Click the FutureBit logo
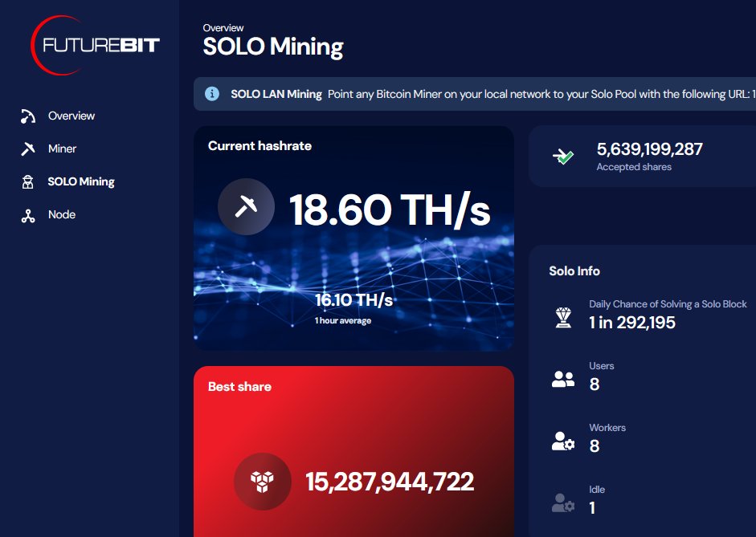Screen dimensions: 756x537 click(x=95, y=45)
